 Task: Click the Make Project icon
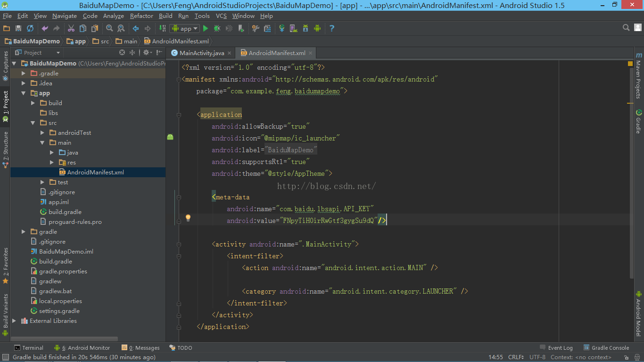[x=162, y=28]
